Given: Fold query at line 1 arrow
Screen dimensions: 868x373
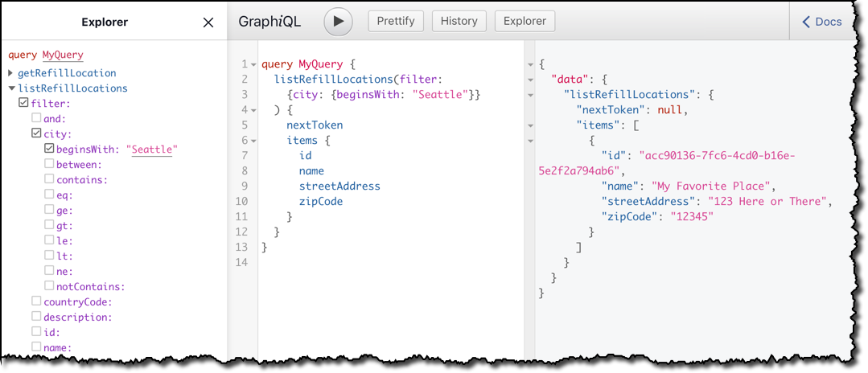Looking at the screenshot, I should (x=253, y=65).
